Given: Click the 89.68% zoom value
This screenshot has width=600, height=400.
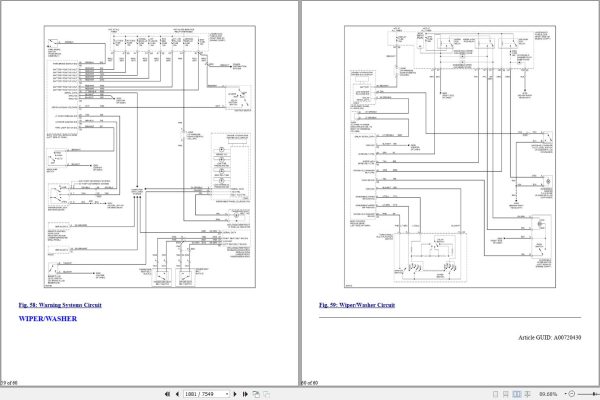Looking at the screenshot, I should coord(548,394).
